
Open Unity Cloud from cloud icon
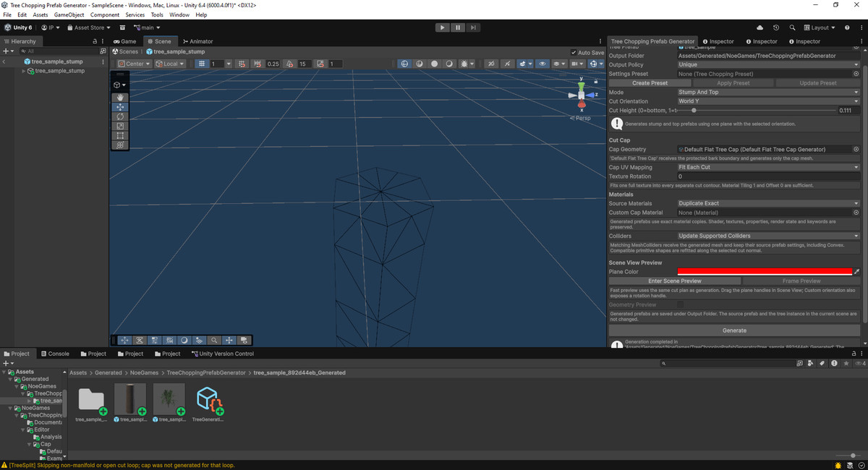pyautogui.click(x=759, y=27)
